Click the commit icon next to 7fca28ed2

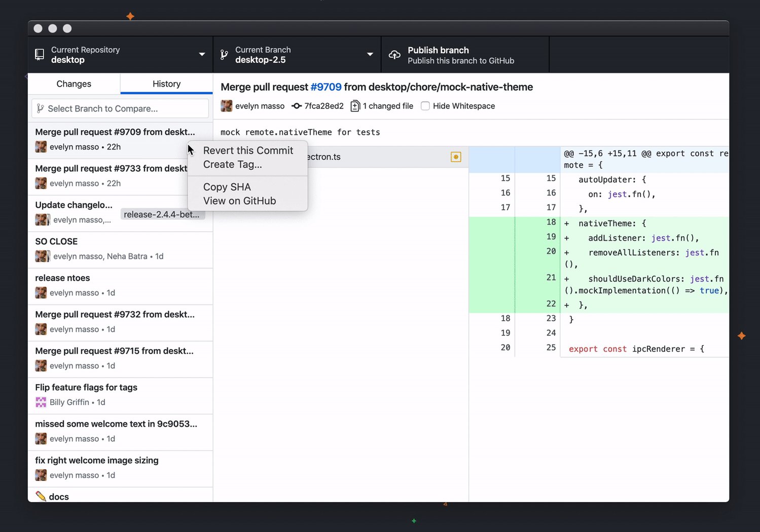296,105
